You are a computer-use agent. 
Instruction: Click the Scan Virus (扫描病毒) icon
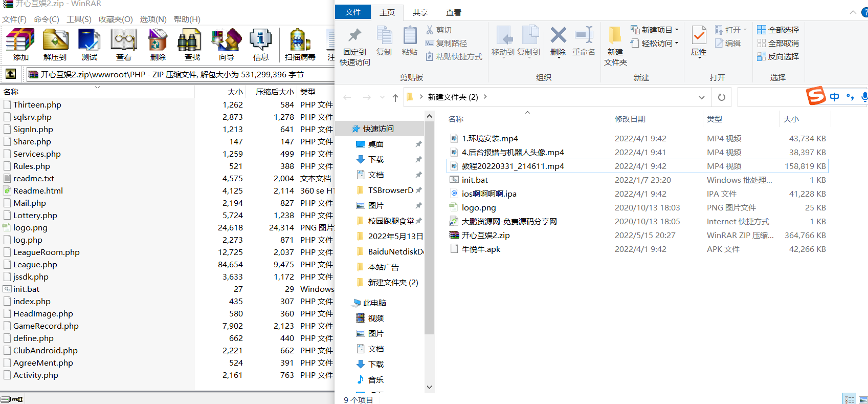click(300, 44)
